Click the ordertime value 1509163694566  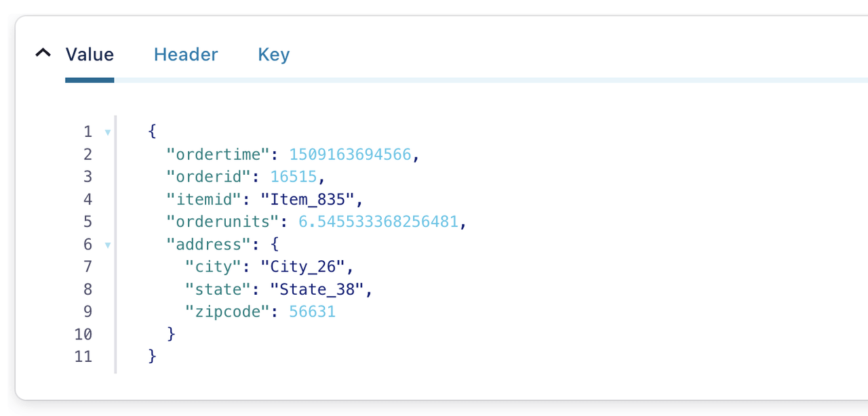[x=350, y=154]
